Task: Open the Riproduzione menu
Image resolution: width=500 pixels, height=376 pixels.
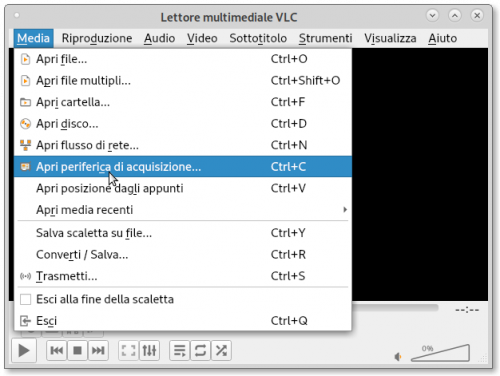Action: coord(97,38)
